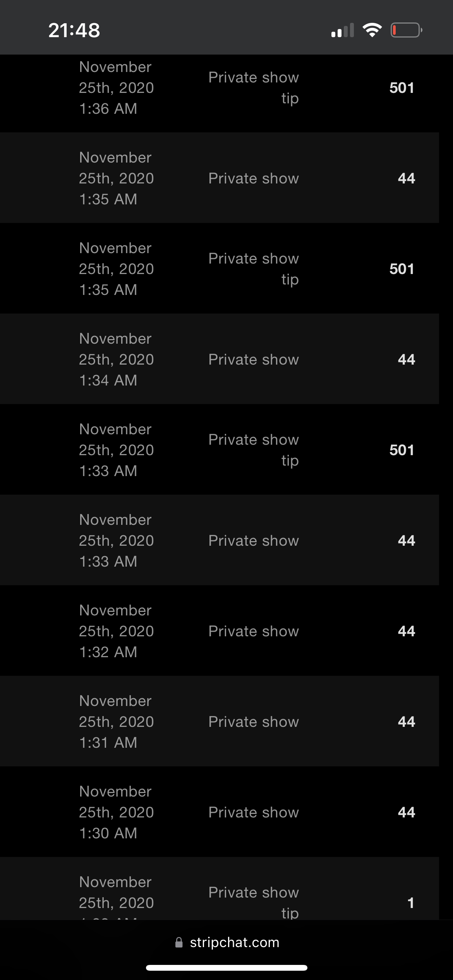Tap the Wi-Fi status icon
The image size is (453, 980).
point(372,30)
